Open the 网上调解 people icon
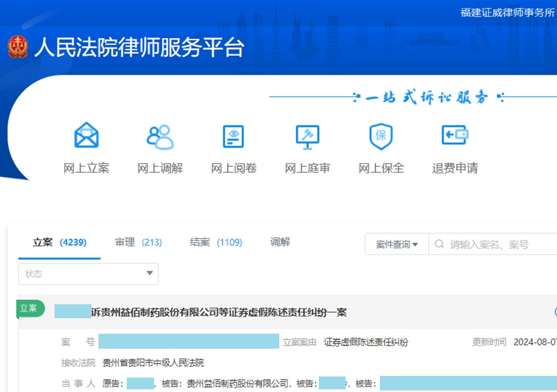The width and height of the screenshot is (557, 392). click(160, 136)
